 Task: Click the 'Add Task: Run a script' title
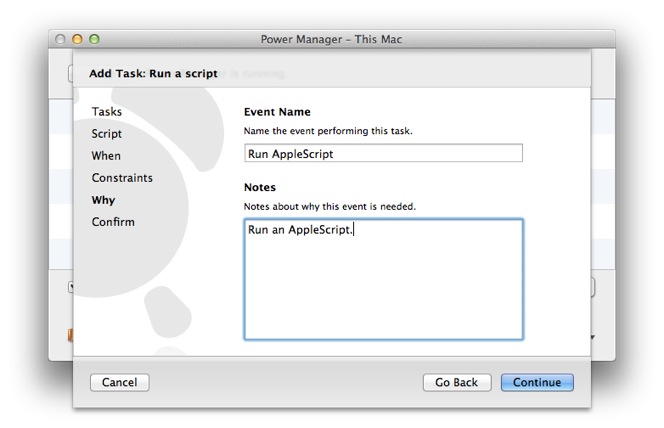click(153, 73)
